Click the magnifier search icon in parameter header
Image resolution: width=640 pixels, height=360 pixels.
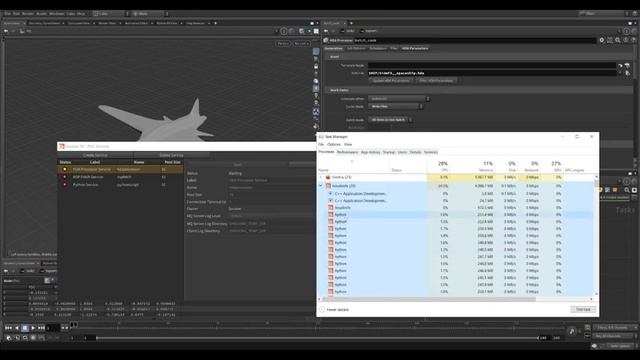point(618,40)
